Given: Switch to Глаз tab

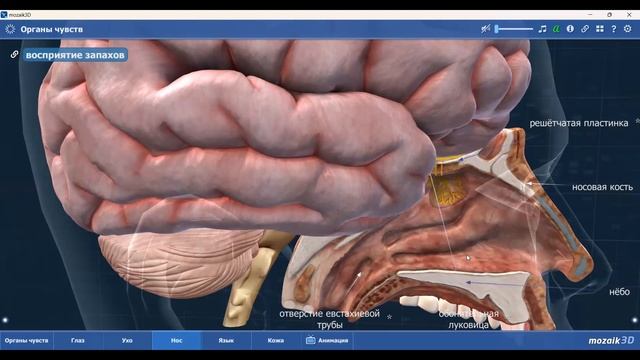Looking at the screenshot, I should (x=78, y=340).
